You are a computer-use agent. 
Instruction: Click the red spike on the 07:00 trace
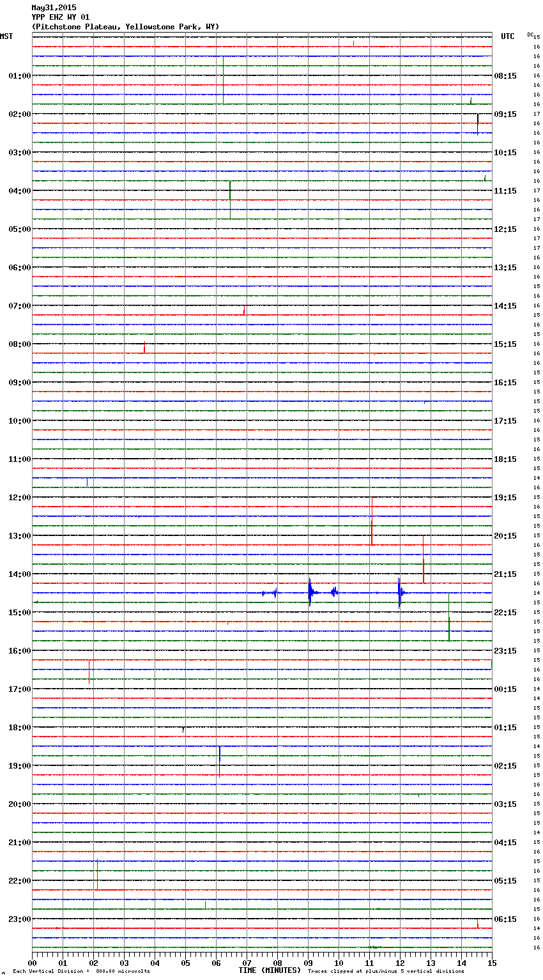(x=244, y=310)
